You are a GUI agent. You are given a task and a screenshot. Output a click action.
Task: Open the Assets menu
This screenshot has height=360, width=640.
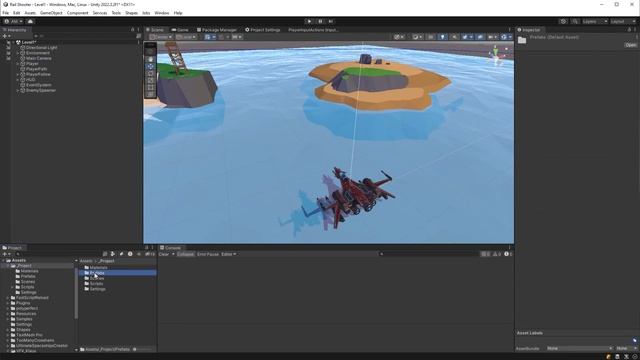coord(30,13)
